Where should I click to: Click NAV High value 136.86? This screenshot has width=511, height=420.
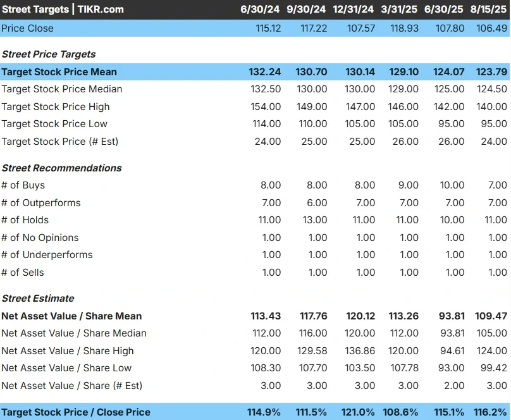(360, 350)
